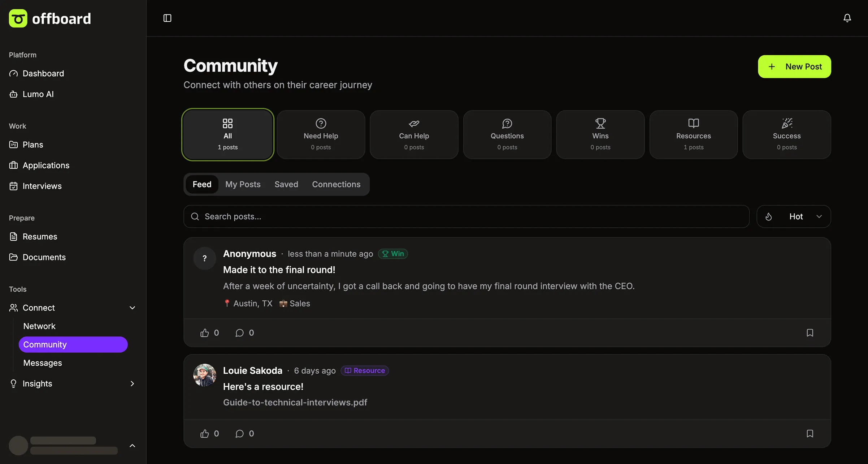Click Louie Sakoda's profile avatar

204,375
